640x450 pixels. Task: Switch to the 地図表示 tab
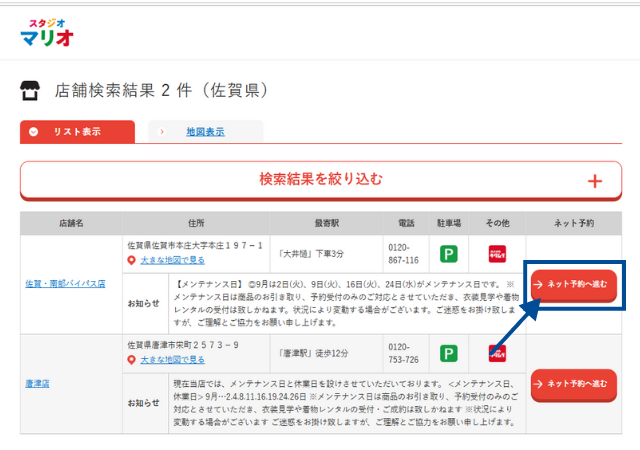205,132
